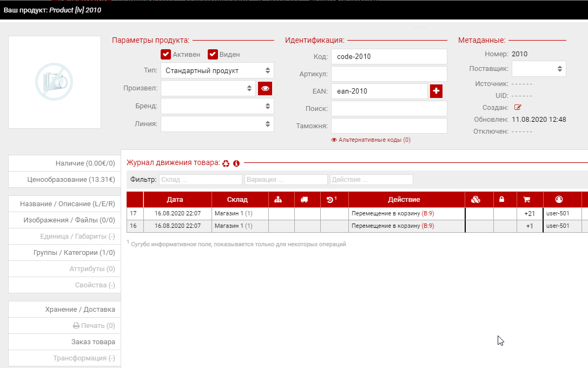Open the info icon beside Журнал движения товара

(236, 163)
